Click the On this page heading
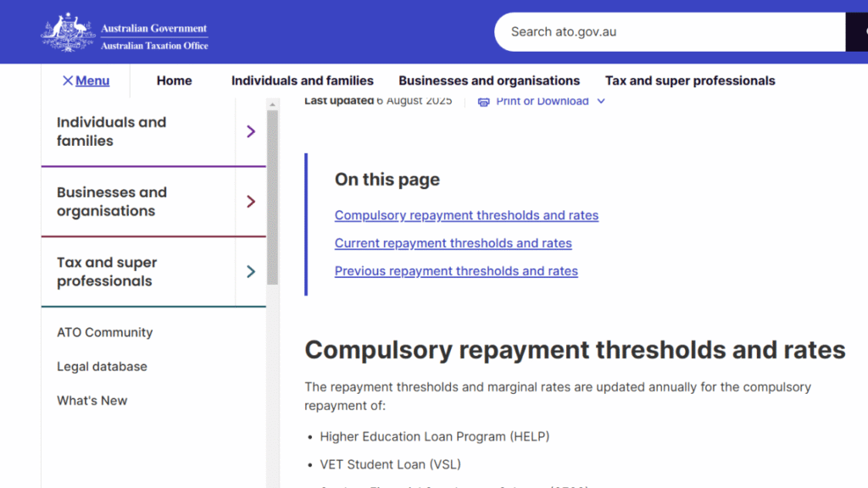Screen dimensions: 868x488 coord(387,180)
